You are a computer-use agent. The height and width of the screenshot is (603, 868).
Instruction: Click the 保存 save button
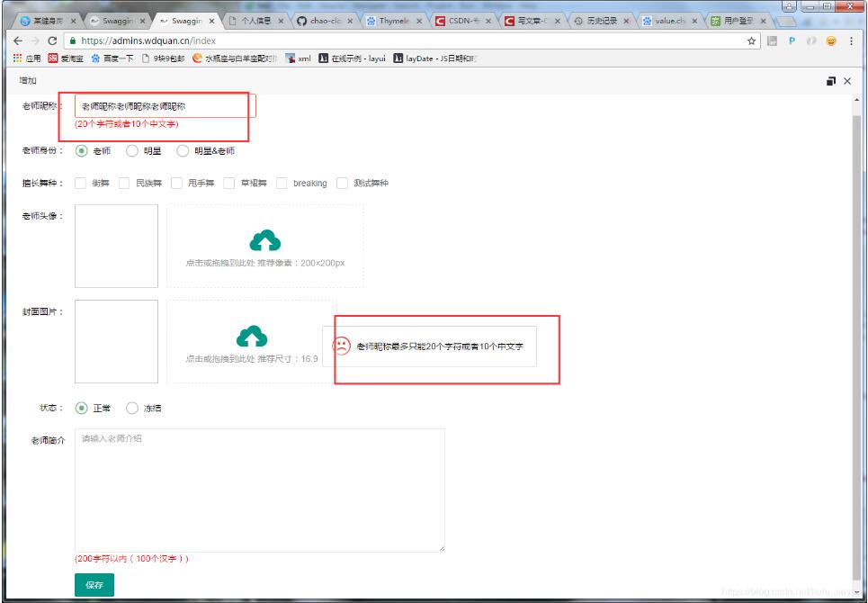pyautogui.click(x=94, y=585)
